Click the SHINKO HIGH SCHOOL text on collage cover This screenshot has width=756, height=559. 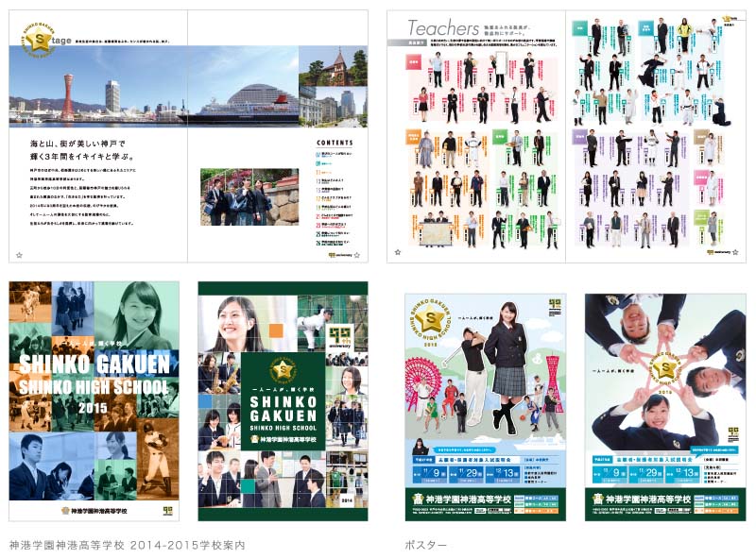coord(94,386)
